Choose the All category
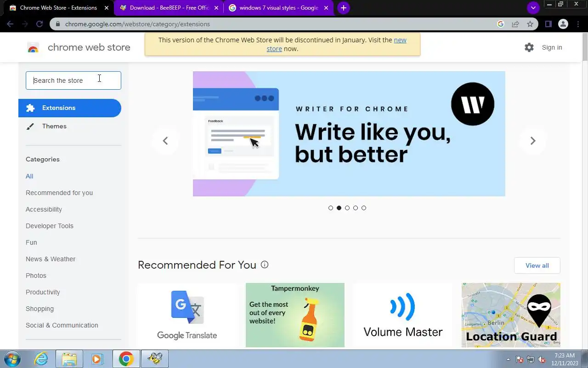This screenshot has width=588, height=368. tap(29, 176)
